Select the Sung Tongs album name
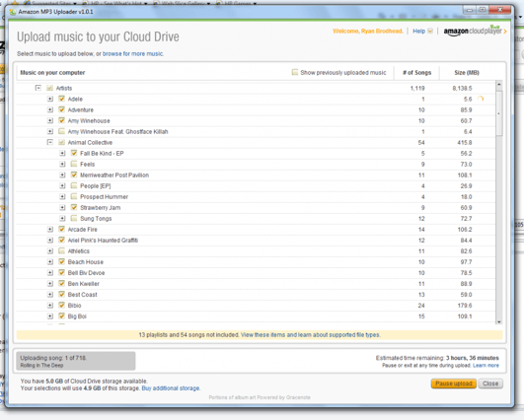This screenshot has height=420, width=524. pyautogui.click(x=96, y=219)
